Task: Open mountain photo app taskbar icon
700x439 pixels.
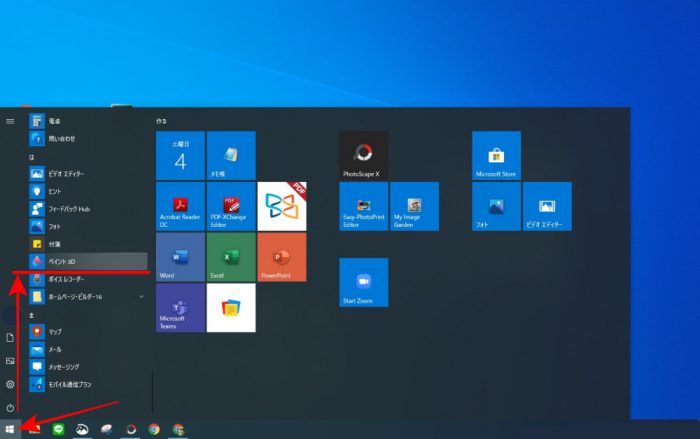Action: [82, 429]
